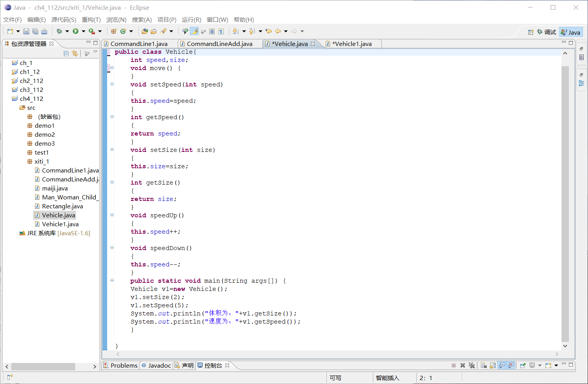Screen dimensions: 588x384
Task: Open the 窗口(W) menu
Action: pos(217,19)
